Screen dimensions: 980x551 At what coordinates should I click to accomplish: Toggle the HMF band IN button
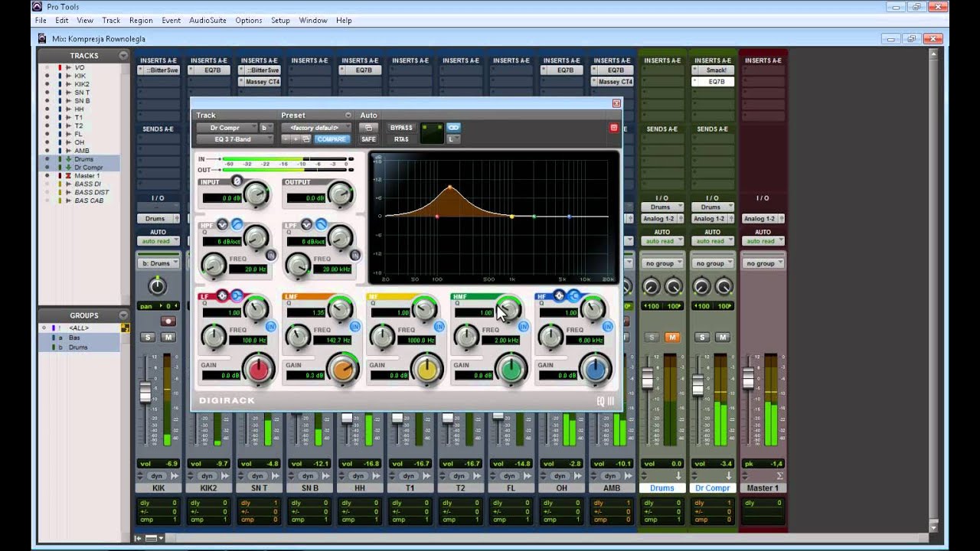point(523,326)
